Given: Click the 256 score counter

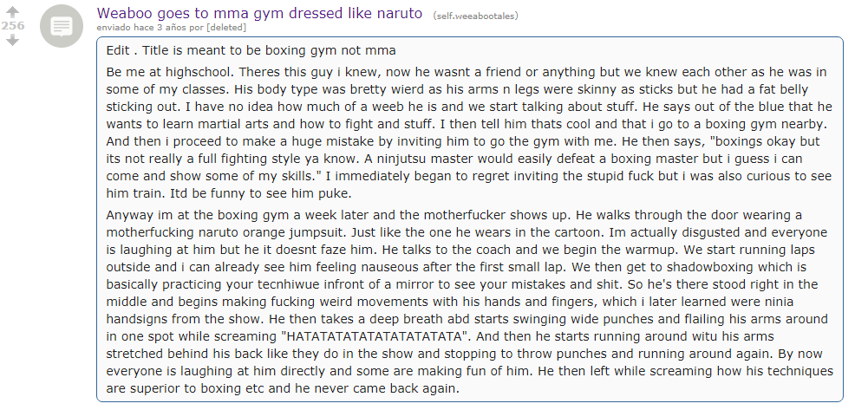Looking at the screenshot, I should point(13,26).
